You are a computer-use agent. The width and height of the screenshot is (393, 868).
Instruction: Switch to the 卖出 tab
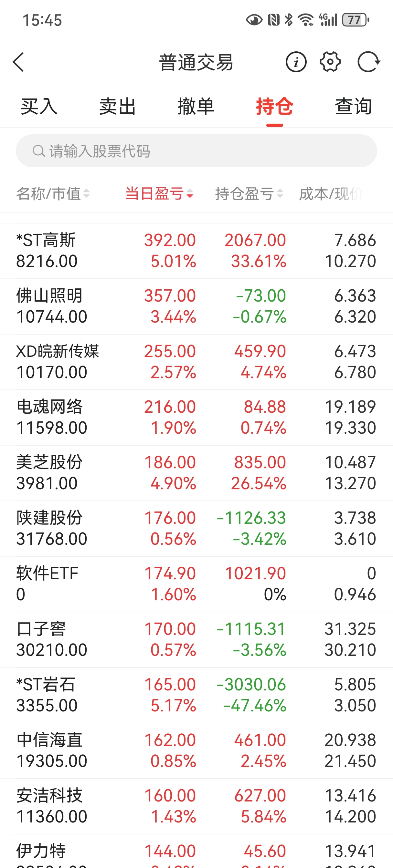tap(117, 107)
